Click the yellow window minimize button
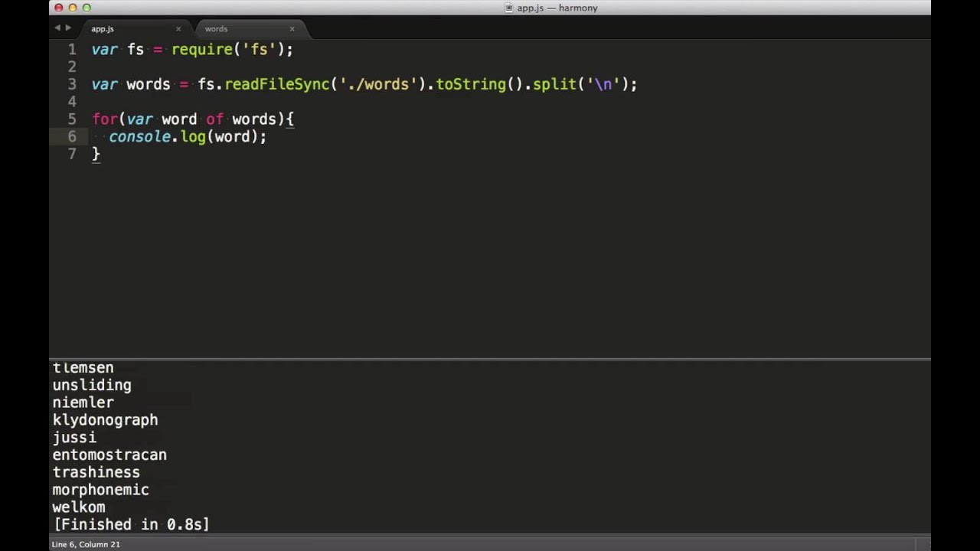This screenshot has height=551, width=980. coord(73,8)
